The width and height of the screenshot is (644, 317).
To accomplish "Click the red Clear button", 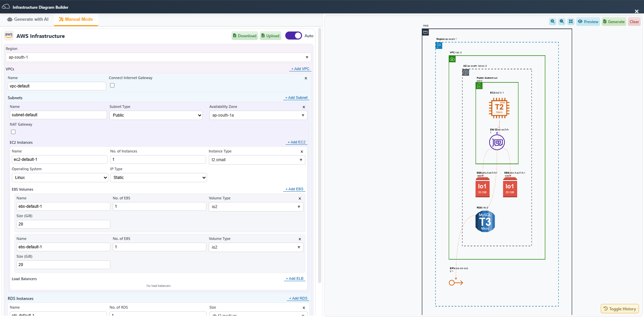I will [x=634, y=22].
